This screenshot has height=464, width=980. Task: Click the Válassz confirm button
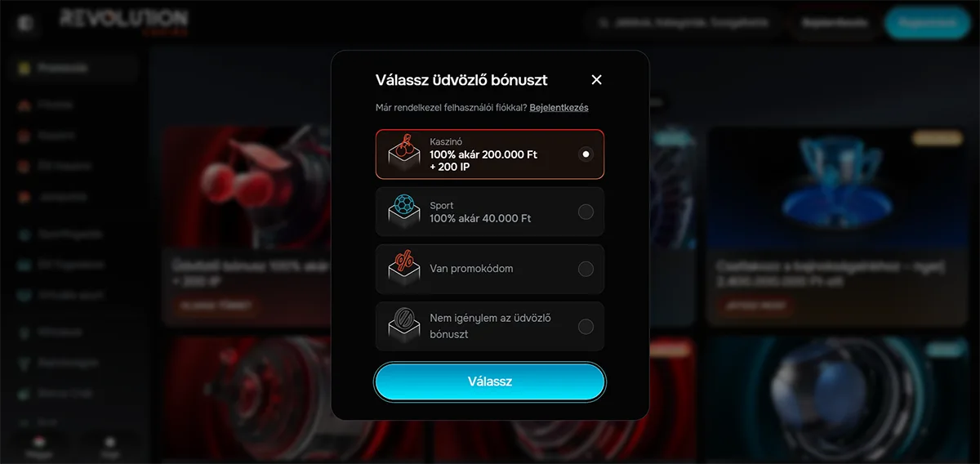click(x=490, y=381)
